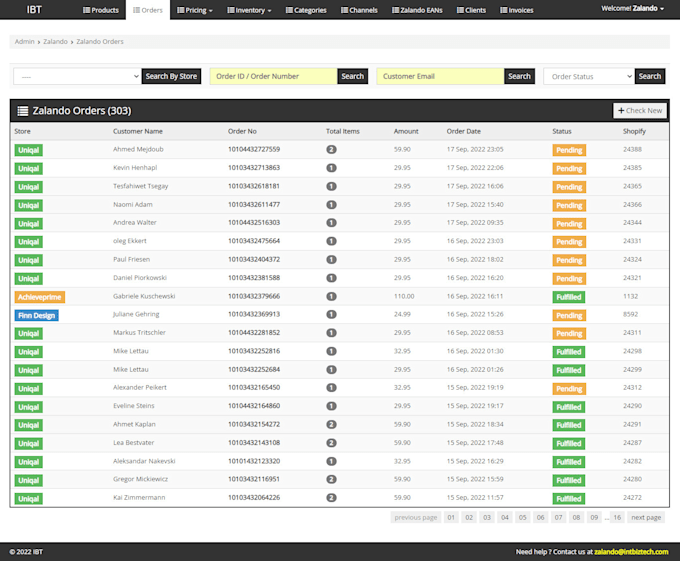The width and height of the screenshot is (680, 561).
Task: Click item count badge for Ahmet Kaplan
Action: click(x=331, y=424)
